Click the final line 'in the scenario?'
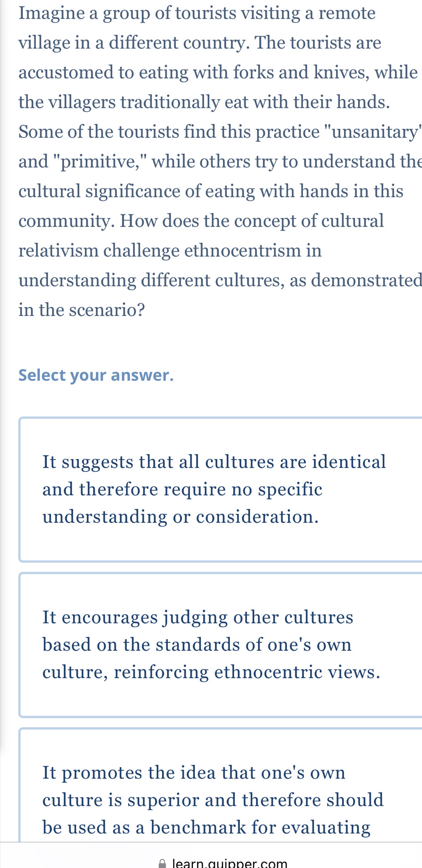Screen dimensions: 422x868 tap(82, 310)
